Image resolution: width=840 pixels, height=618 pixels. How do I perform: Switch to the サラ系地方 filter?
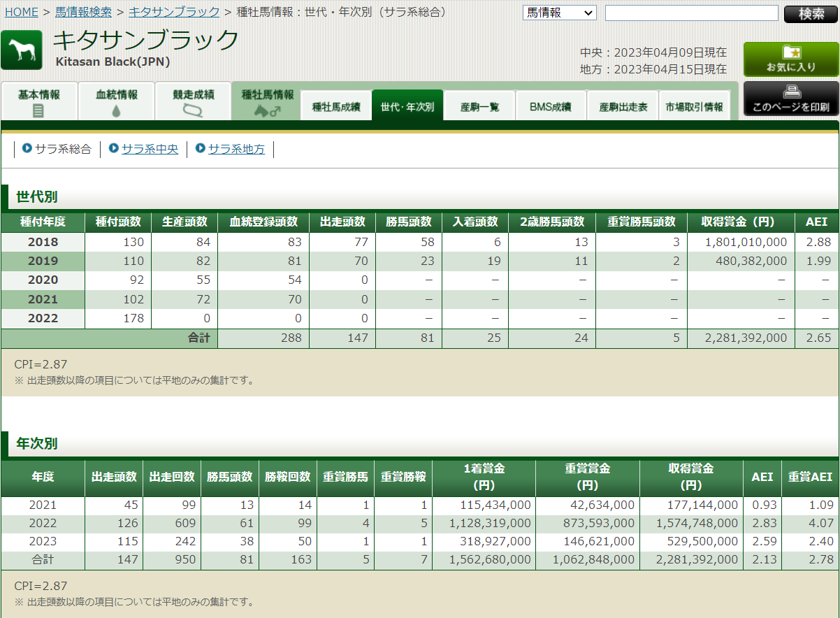pos(236,149)
